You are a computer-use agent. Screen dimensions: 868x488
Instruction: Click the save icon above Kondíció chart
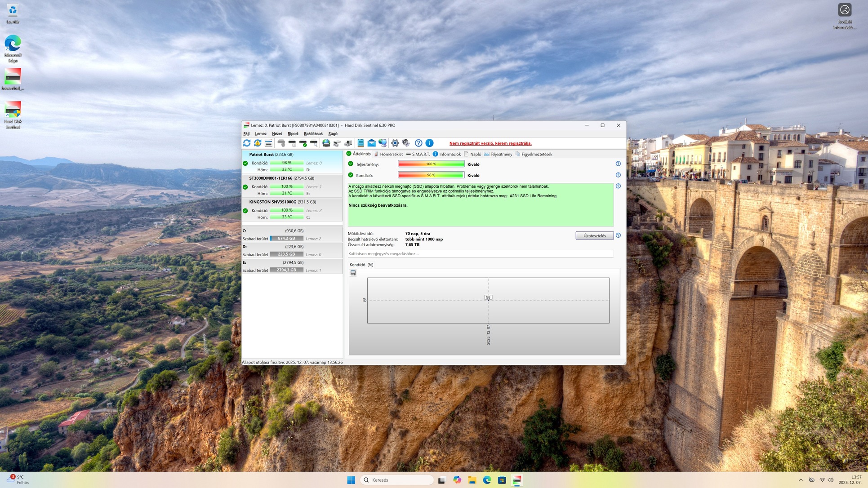click(353, 273)
